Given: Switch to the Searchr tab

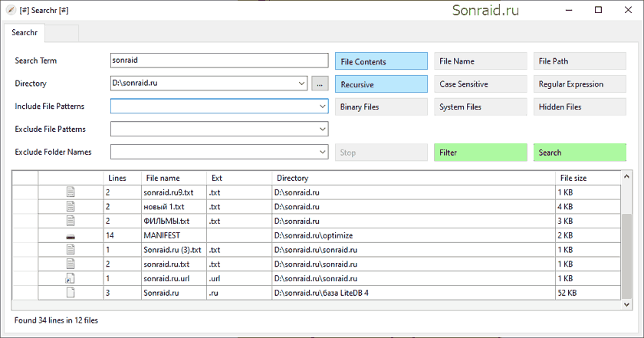Looking at the screenshot, I should (25, 32).
